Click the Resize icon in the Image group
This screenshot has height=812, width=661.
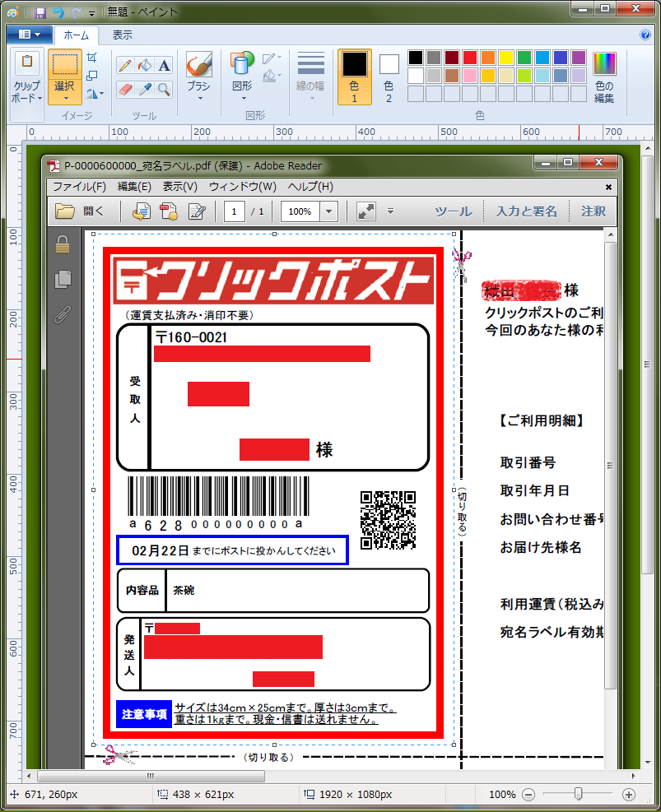pyautogui.click(x=92, y=76)
